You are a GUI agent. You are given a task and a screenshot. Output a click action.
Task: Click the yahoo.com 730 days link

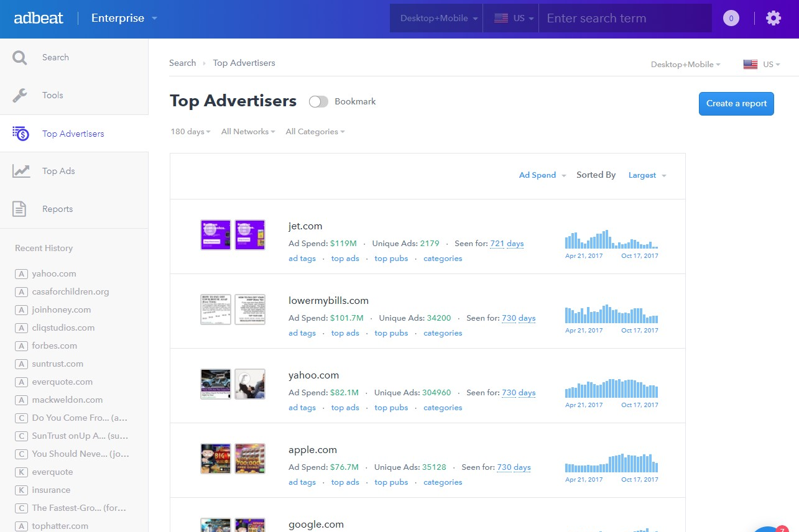point(519,393)
